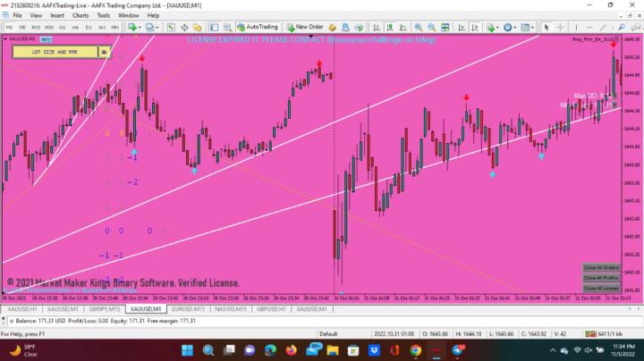The height and width of the screenshot is (361, 644).
Task: Click the triangle beside XAUUSD,M1 chart label
Action: click(5, 39)
